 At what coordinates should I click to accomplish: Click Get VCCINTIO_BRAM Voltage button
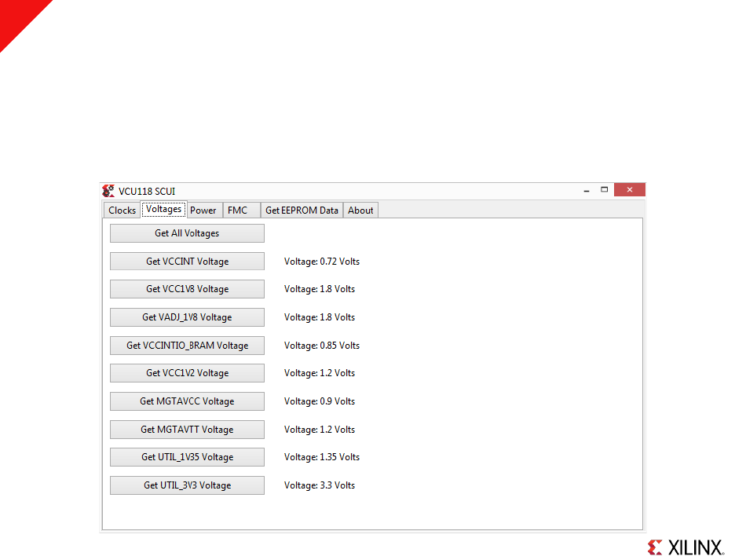pyautogui.click(x=187, y=346)
